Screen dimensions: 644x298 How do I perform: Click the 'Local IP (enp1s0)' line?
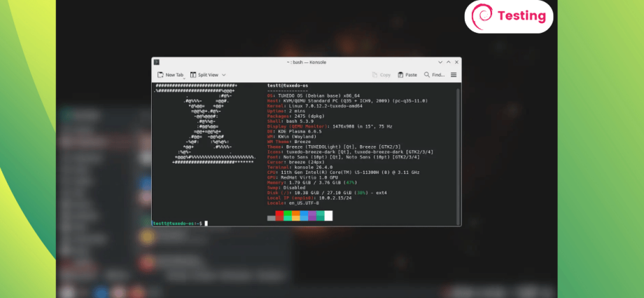(x=308, y=198)
